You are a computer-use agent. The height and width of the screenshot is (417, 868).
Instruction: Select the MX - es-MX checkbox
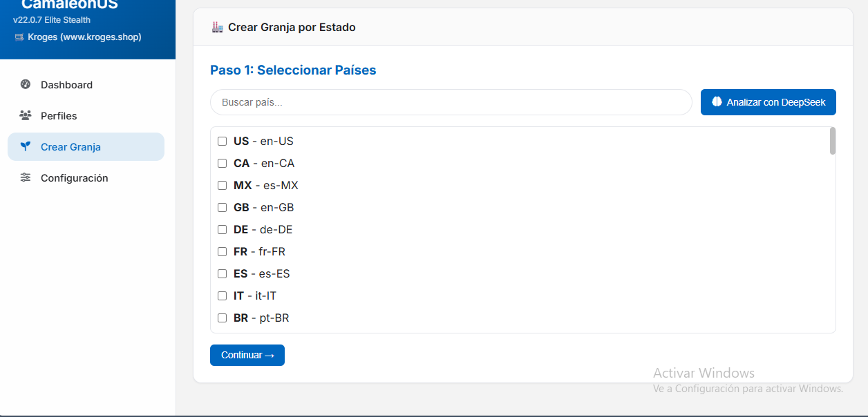(x=223, y=186)
